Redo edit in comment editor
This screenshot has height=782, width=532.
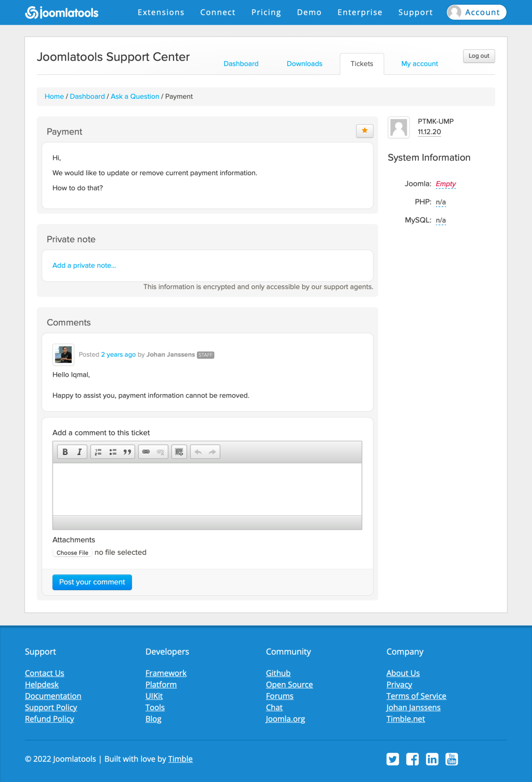tap(212, 452)
